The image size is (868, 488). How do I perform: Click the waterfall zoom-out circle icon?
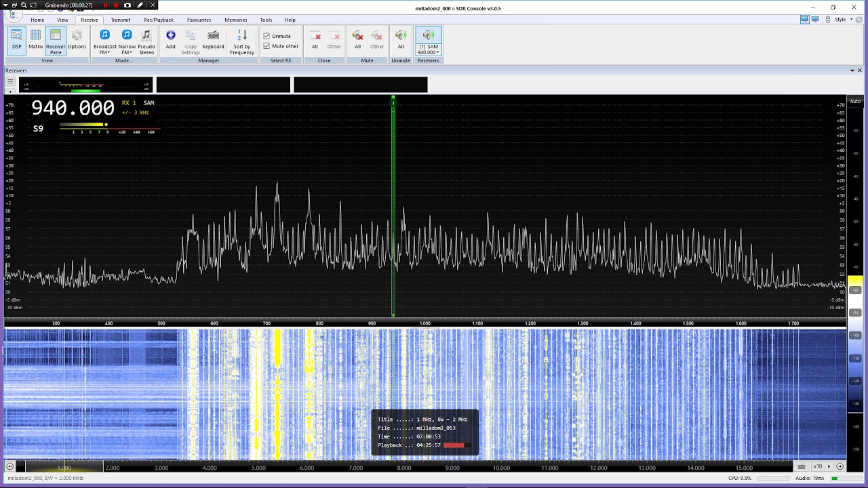[x=9, y=466]
